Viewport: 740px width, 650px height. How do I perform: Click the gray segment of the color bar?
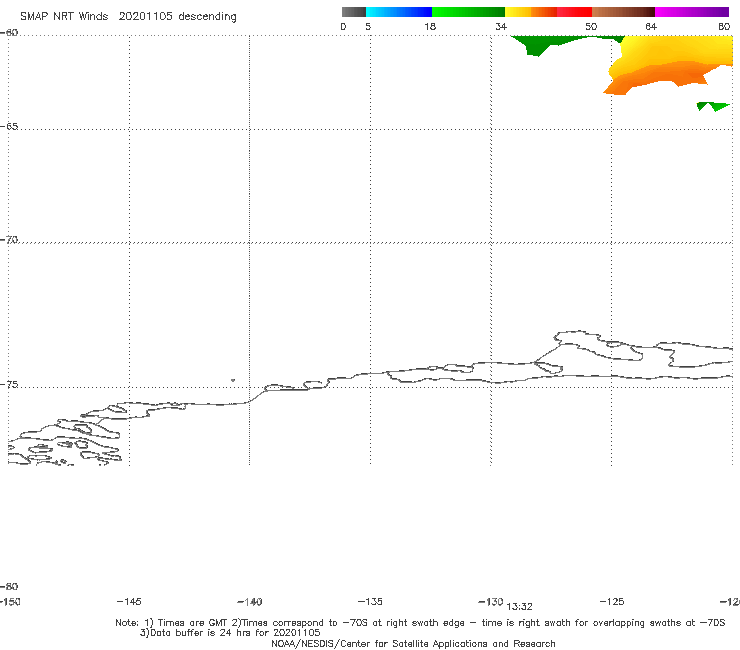(x=353, y=12)
